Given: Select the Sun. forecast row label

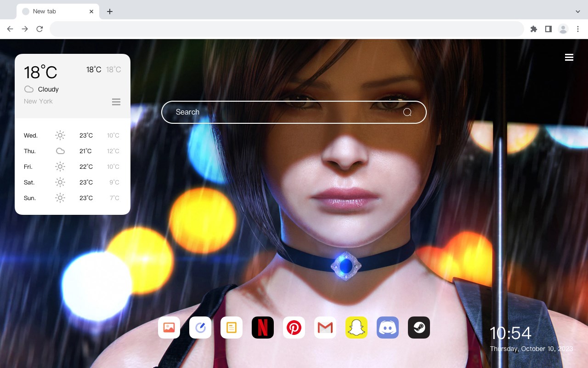Looking at the screenshot, I should click(x=30, y=198).
